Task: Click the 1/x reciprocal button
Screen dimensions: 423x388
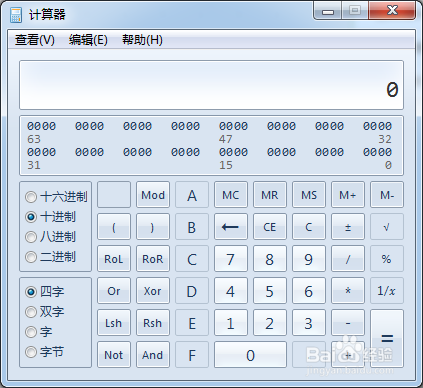Action: [x=387, y=291]
